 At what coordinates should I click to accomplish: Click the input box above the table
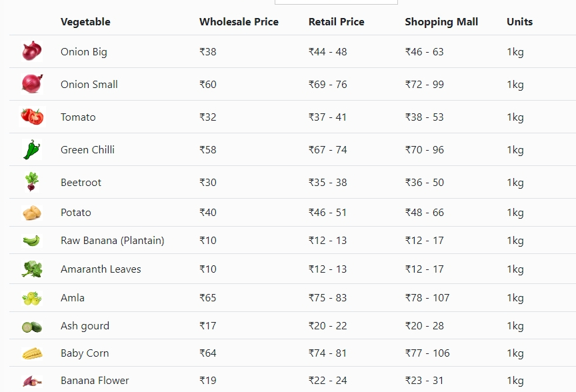tap(336, 2)
